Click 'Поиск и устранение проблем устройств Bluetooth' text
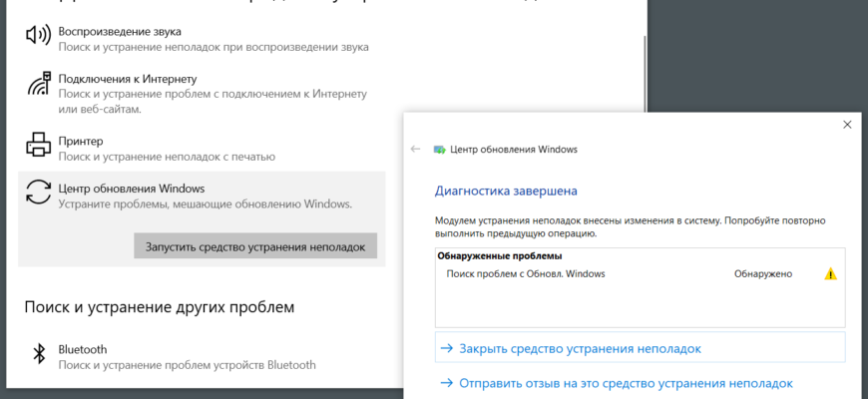Viewport: 868px width, 399px height. pos(188,365)
